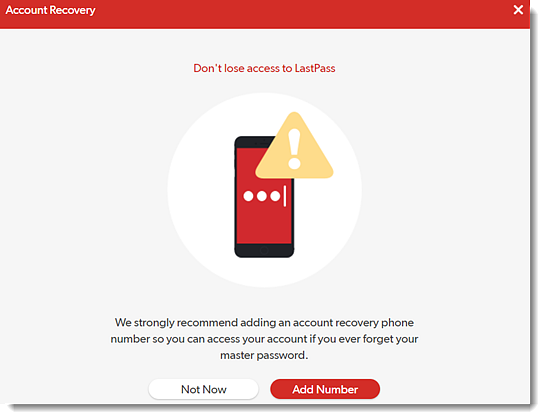The height and width of the screenshot is (419, 545).
Task: Dismiss with the Not Now button
Action: [203, 389]
